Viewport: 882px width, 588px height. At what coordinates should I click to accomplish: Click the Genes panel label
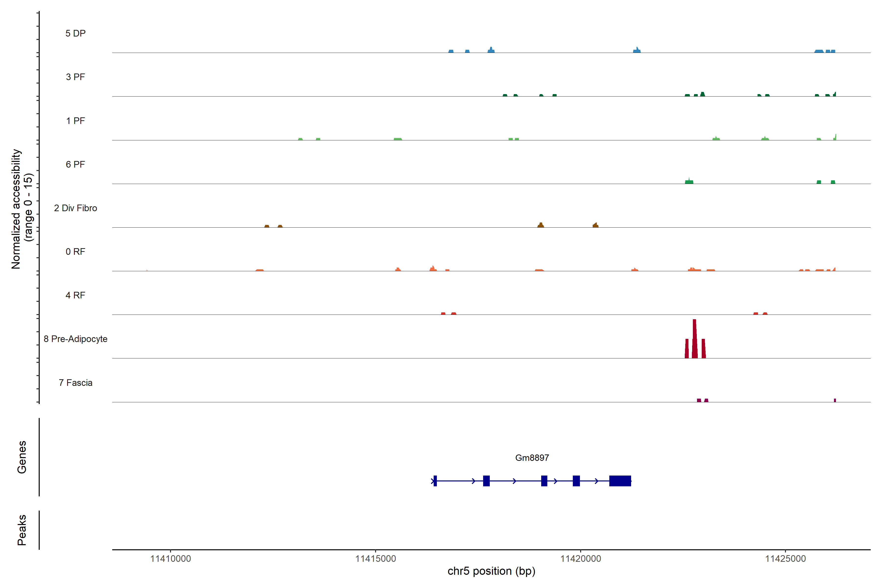[22, 457]
